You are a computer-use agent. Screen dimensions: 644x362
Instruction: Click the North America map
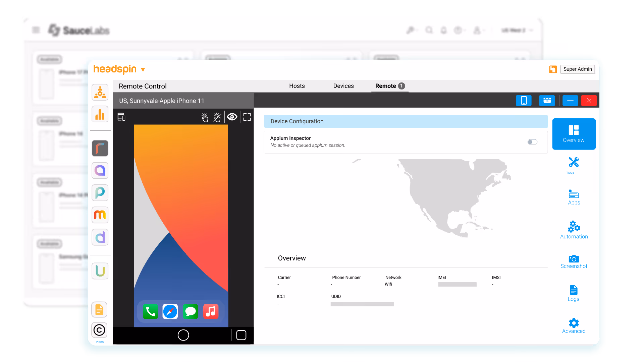453,198
